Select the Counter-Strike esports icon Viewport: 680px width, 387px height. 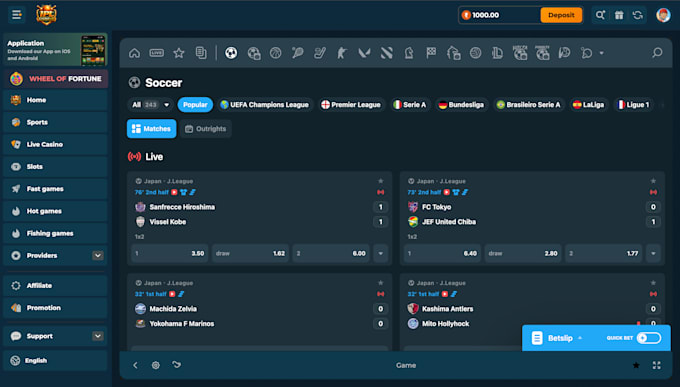[x=342, y=53]
